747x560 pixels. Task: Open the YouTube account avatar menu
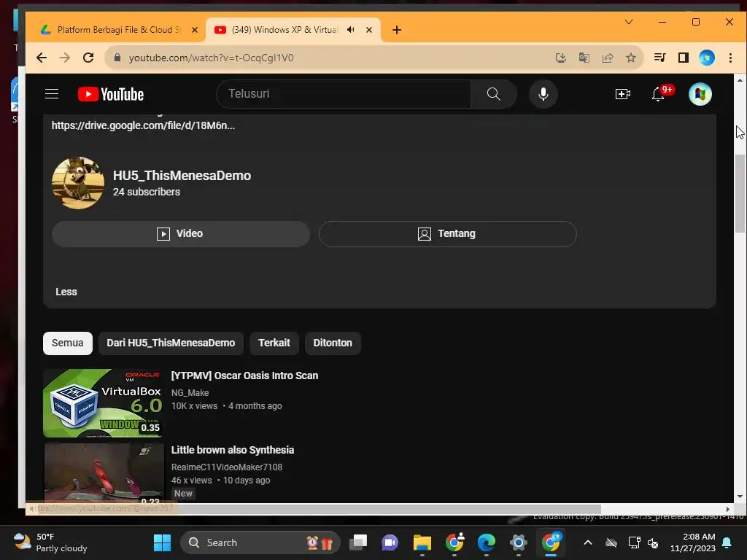click(700, 94)
